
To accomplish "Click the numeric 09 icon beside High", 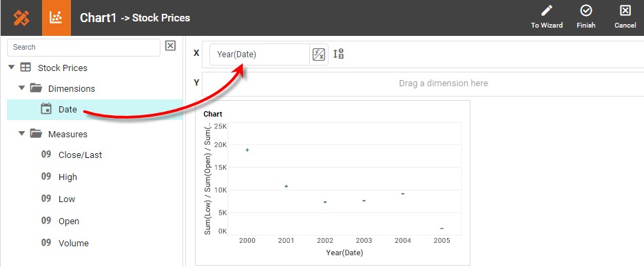I will (x=46, y=177).
